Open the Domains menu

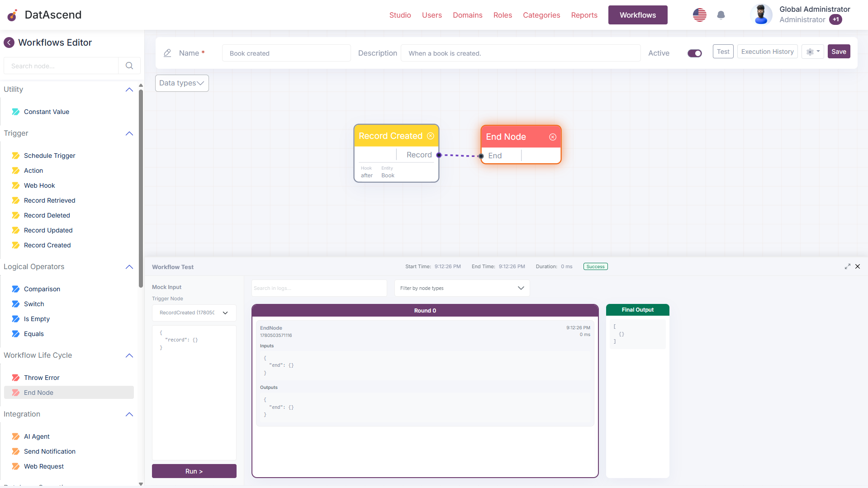(x=468, y=15)
